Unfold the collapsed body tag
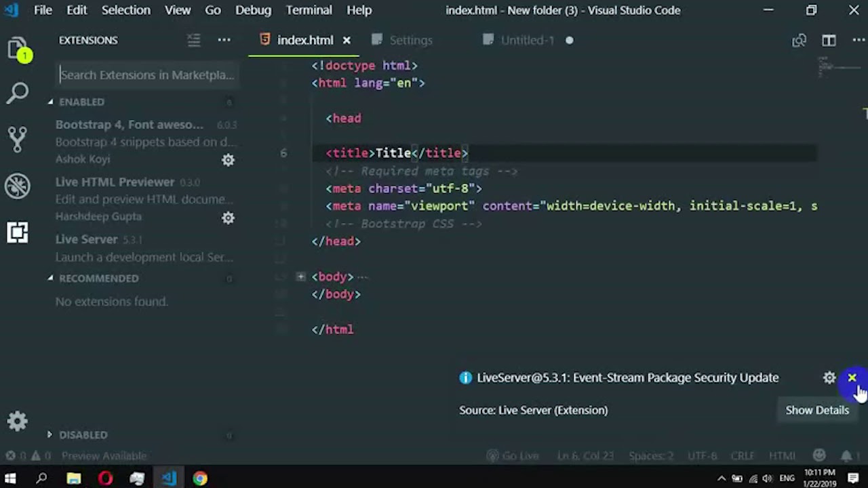868x488 pixels. pos(300,277)
